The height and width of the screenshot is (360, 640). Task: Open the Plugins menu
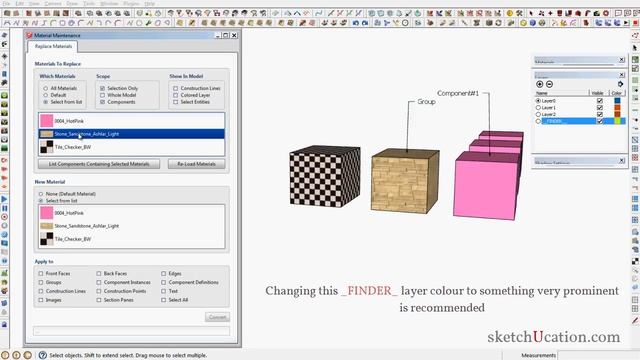[x=131, y=3]
